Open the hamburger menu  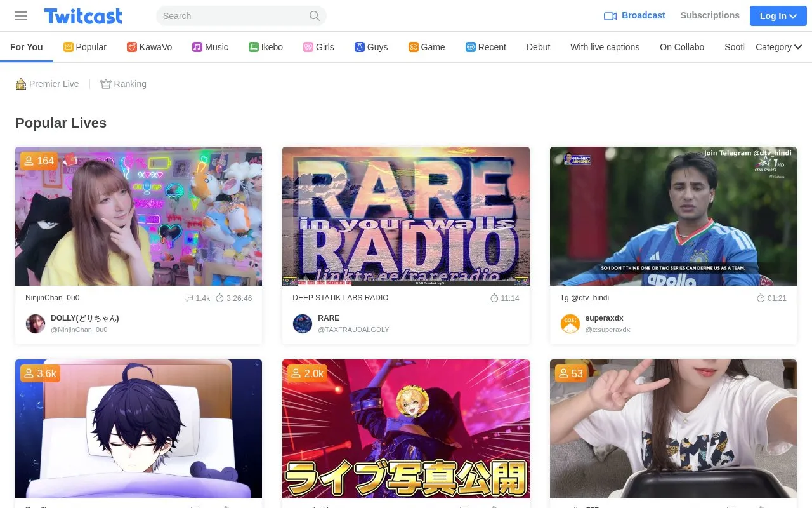21,16
